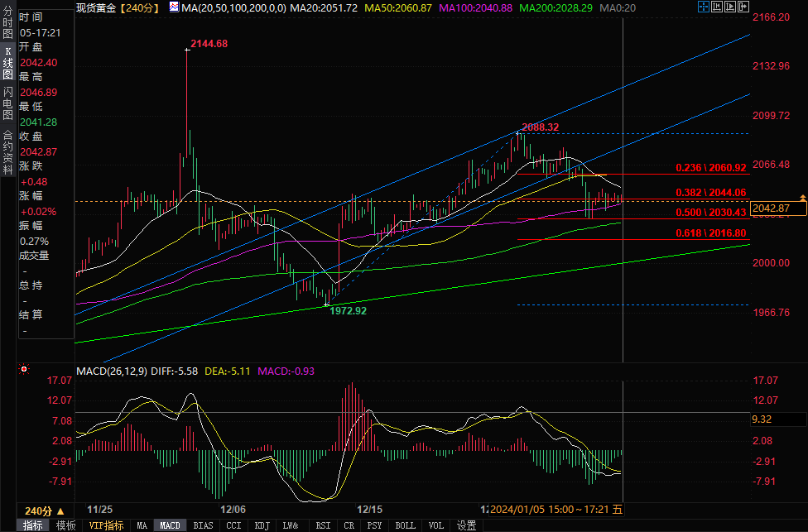Screen dimensions: 808x532
Task: Open the VIP指标 tab
Action: coord(106,525)
